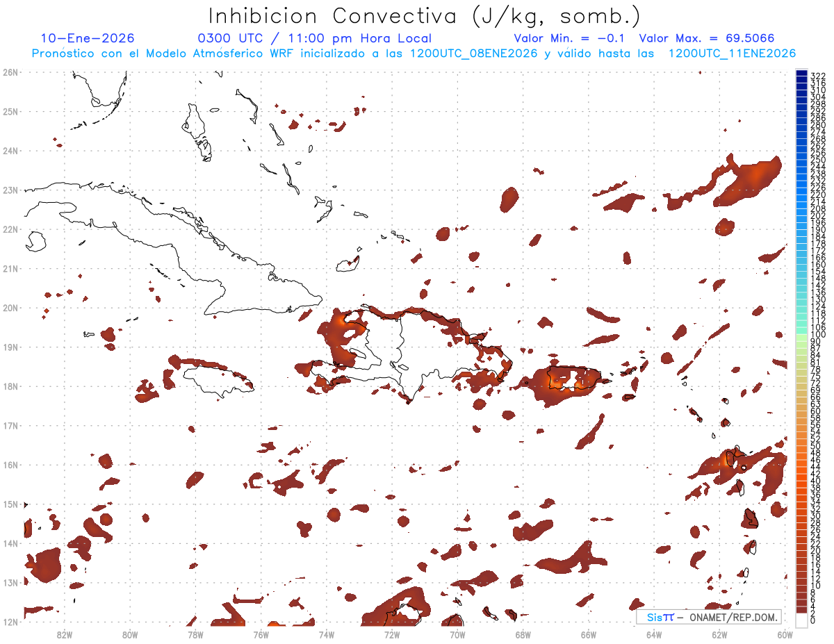
Task: Click the '80W' longitude label
Action: tap(129, 634)
